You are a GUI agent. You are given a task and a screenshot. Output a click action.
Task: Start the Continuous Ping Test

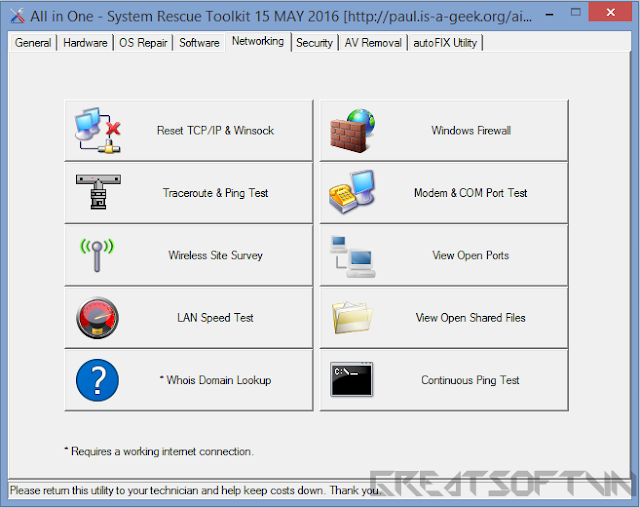(x=444, y=380)
